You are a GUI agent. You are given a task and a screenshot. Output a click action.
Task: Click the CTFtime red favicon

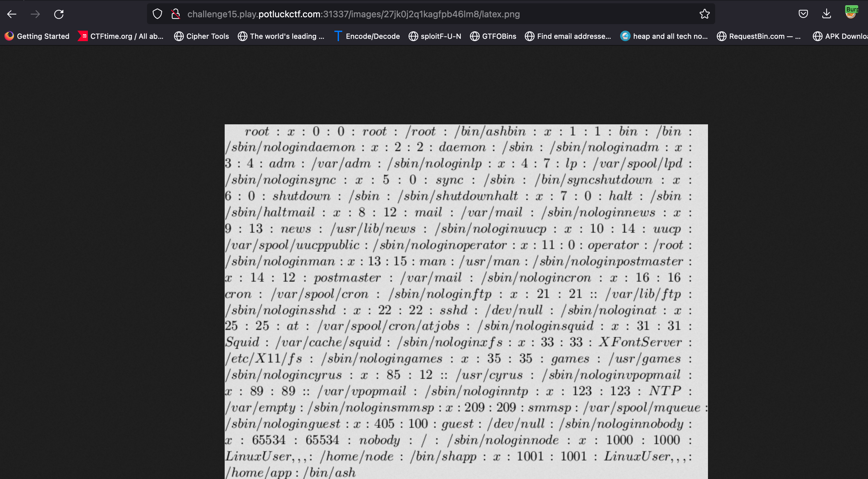(83, 36)
